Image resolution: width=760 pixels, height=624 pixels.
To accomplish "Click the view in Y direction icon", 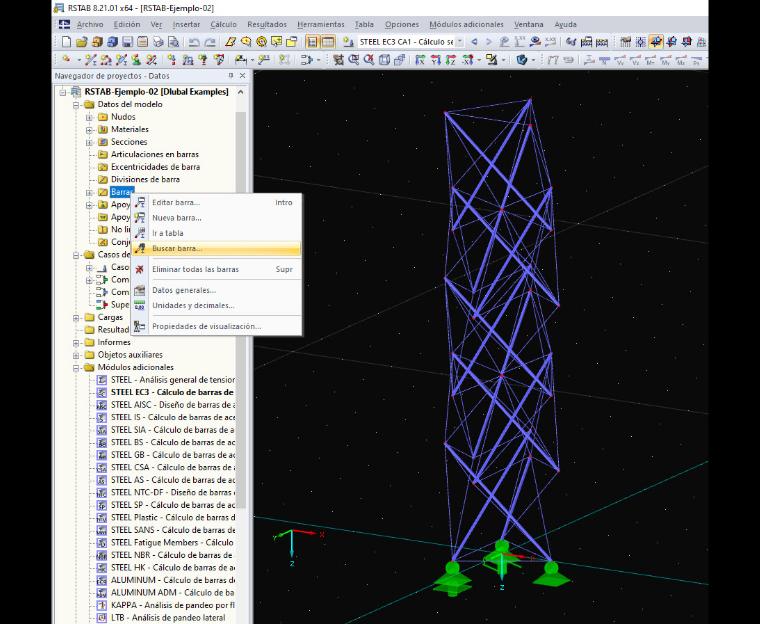I will pyautogui.click(x=436, y=60).
